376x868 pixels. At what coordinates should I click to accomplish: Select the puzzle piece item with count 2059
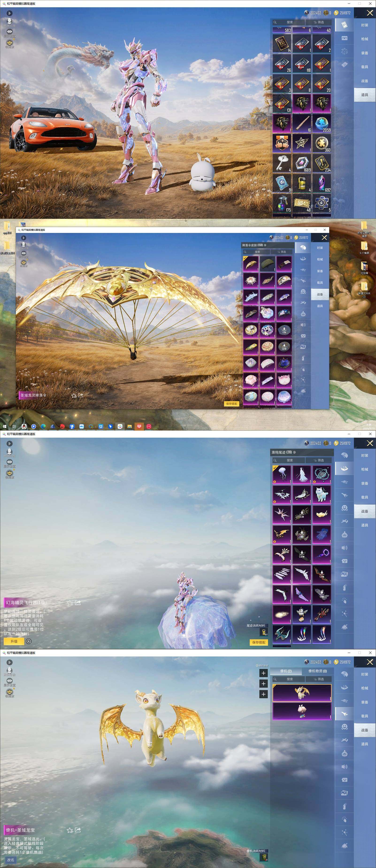(321, 123)
